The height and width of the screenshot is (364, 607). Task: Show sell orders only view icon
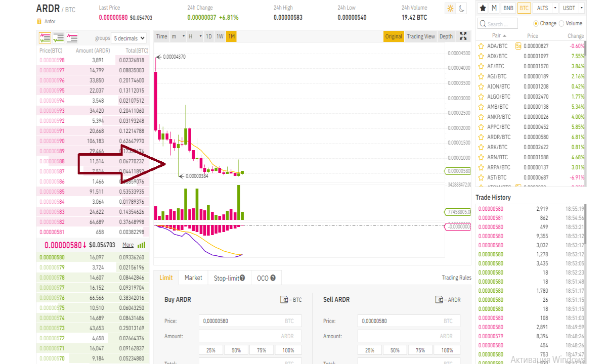(x=72, y=37)
